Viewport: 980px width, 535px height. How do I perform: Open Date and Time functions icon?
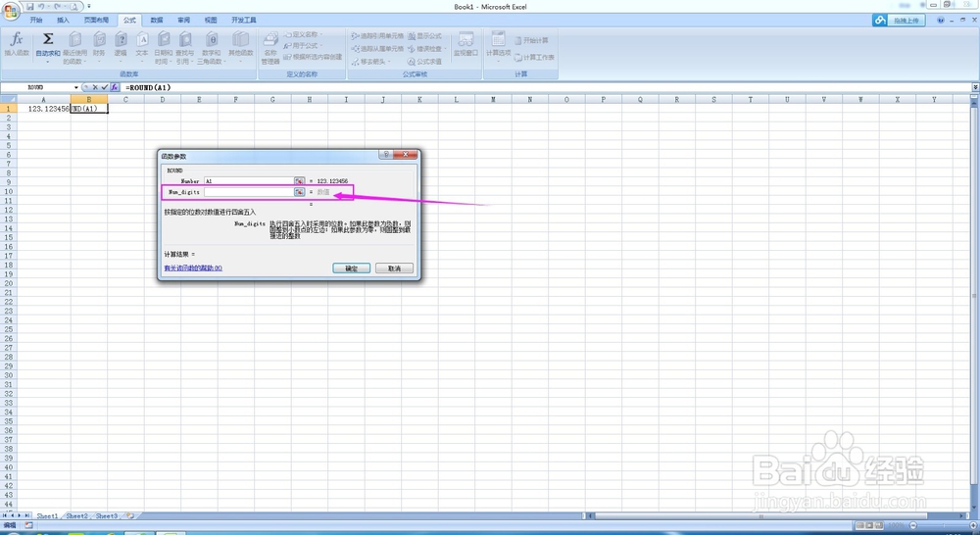click(x=164, y=39)
